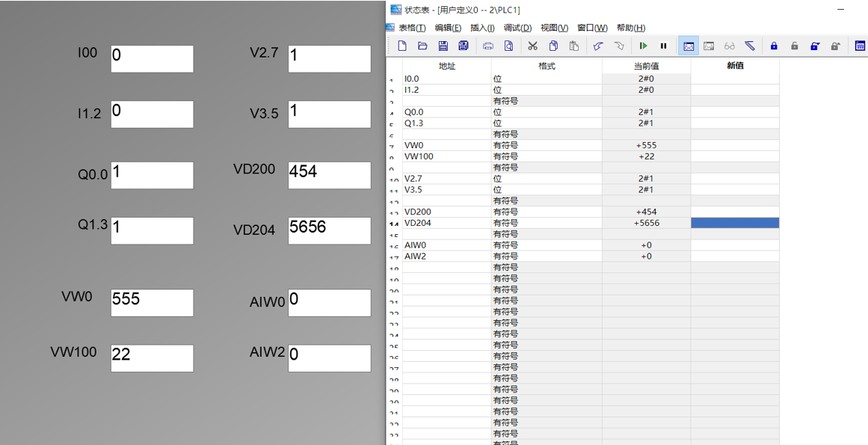Click the VD200 field showing 454
868x445 pixels.
[x=330, y=175]
